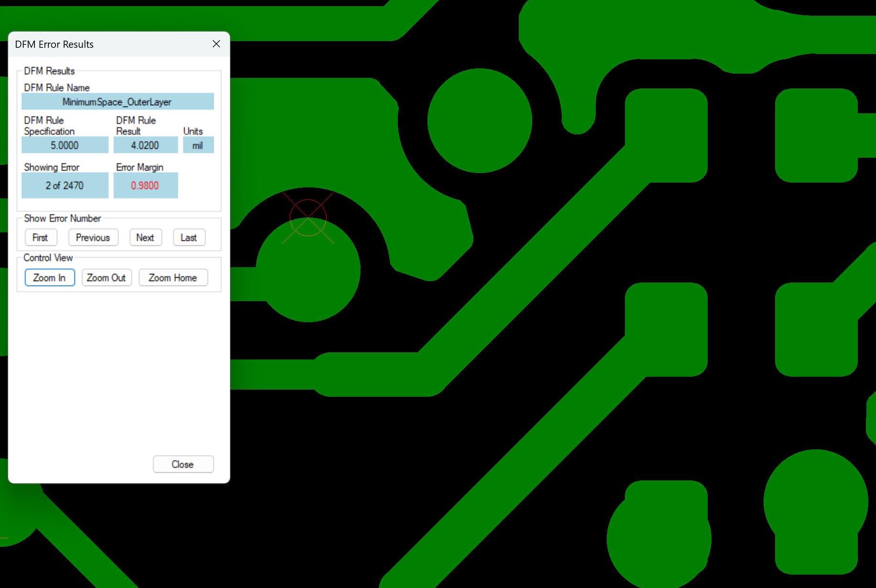The width and height of the screenshot is (876, 588).
Task: Click the MinimumSpace_OuterLayer rule name field
Action: [117, 102]
